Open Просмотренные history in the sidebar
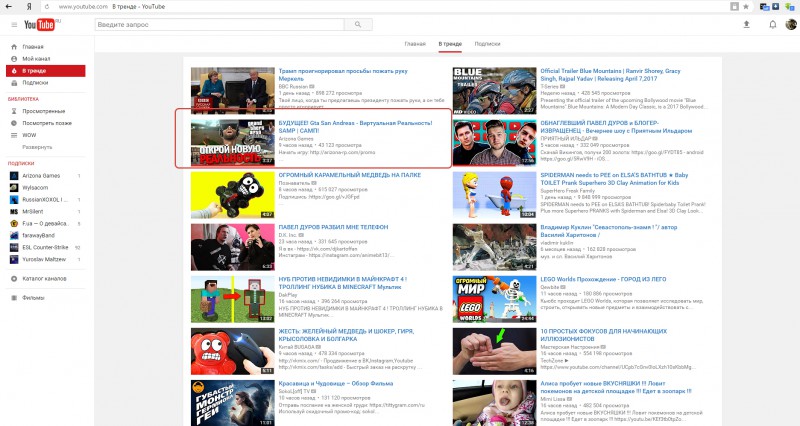Screen dimensions: 800x426 pyautogui.click(x=46, y=111)
